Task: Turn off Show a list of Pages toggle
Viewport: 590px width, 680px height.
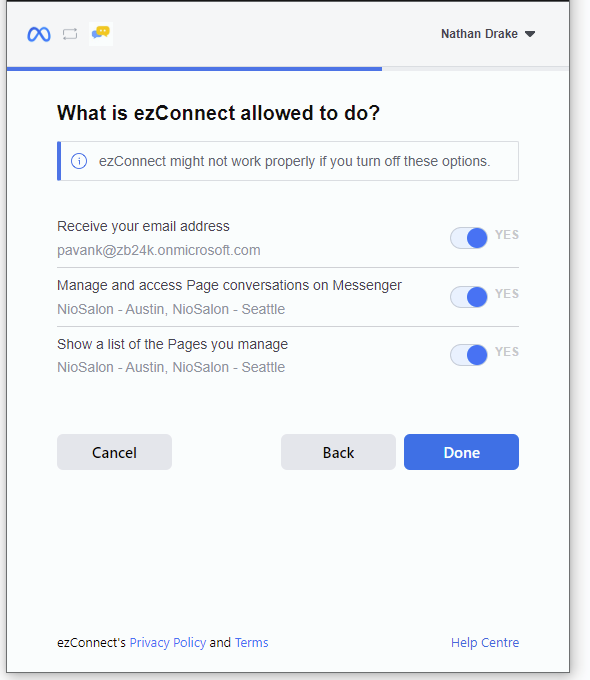Action: point(469,355)
